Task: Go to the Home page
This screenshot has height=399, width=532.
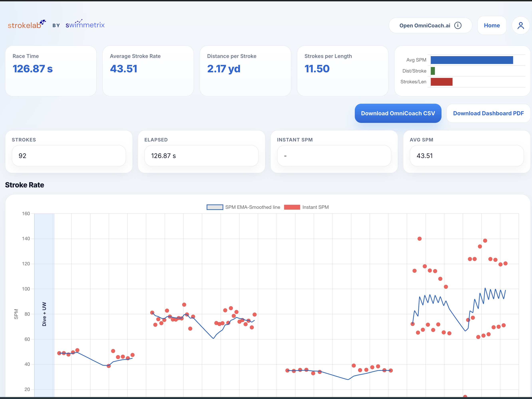Action: [x=492, y=26]
